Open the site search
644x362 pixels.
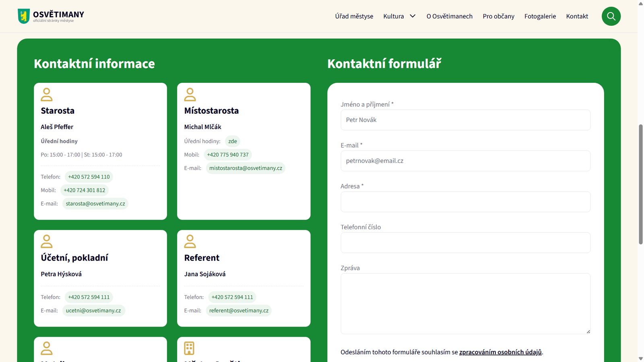pyautogui.click(x=611, y=16)
